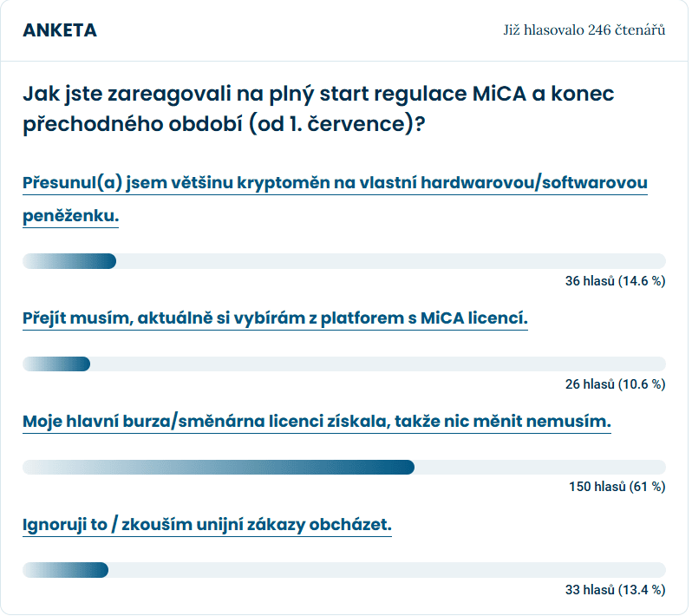Choose 'Moje hlavní burza/směnárna licenci získala' answer

(x=317, y=422)
